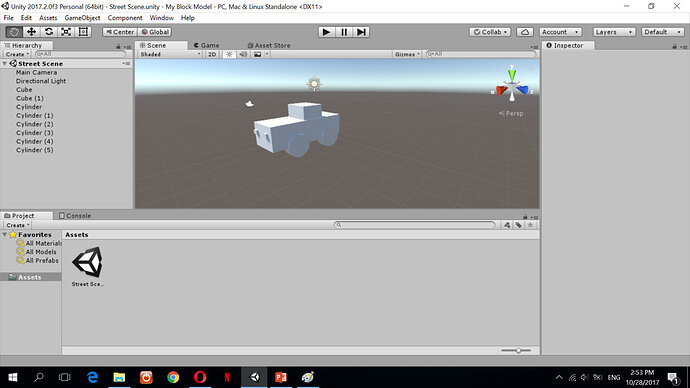Open the Shaded draw mode dropdown
The width and height of the screenshot is (690, 388).
point(170,54)
